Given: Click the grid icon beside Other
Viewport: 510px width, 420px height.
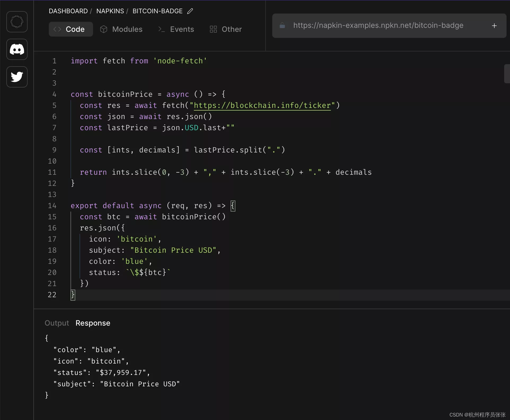Looking at the screenshot, I should click(213, 29).
